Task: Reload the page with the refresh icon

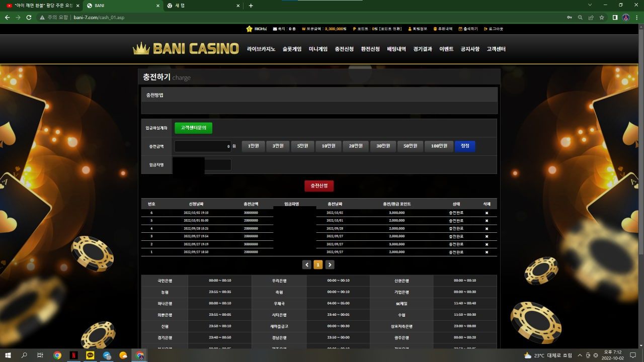Action: tap(29, 17)
